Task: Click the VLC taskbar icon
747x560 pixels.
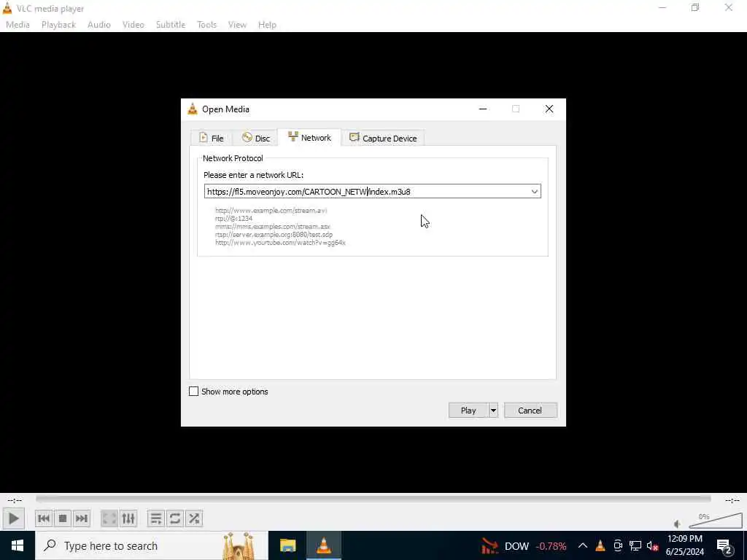Action: [x=324, y=545]
